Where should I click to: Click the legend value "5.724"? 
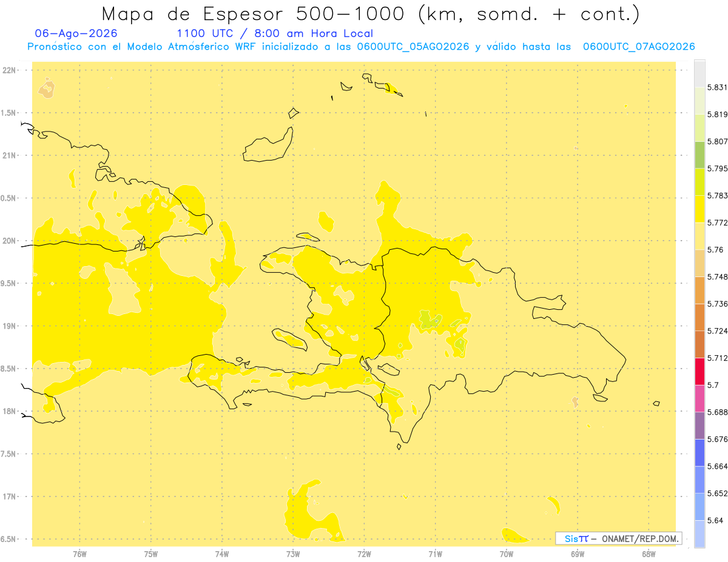pyautogui.click(x=718, y=331)
